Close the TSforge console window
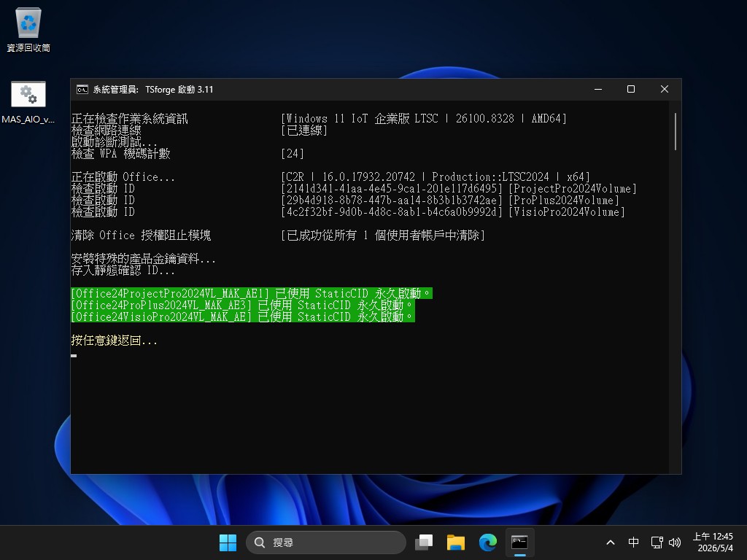This screenshot has width=747, height=560. click(x=664, y=90)
